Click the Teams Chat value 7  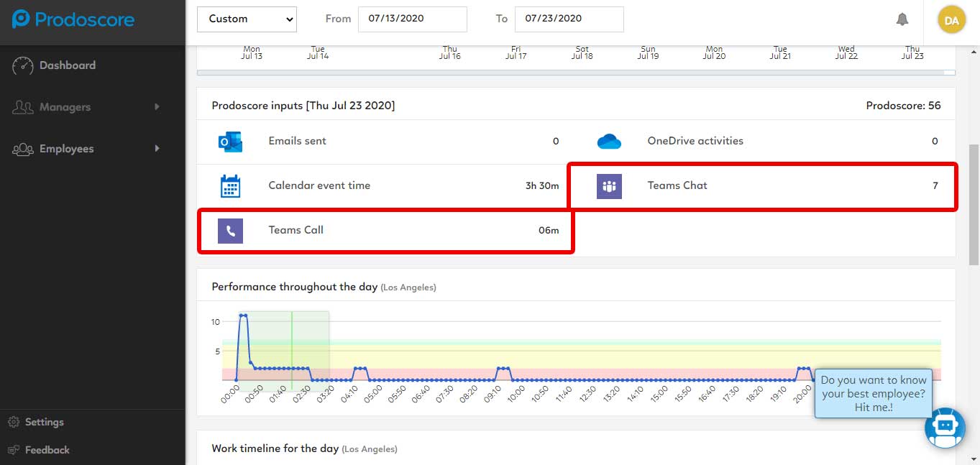click(935, 185)
